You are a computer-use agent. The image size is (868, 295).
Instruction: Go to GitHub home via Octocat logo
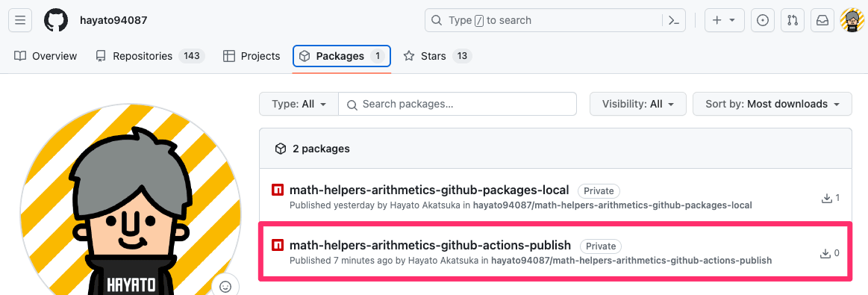(x=56, y=20)
